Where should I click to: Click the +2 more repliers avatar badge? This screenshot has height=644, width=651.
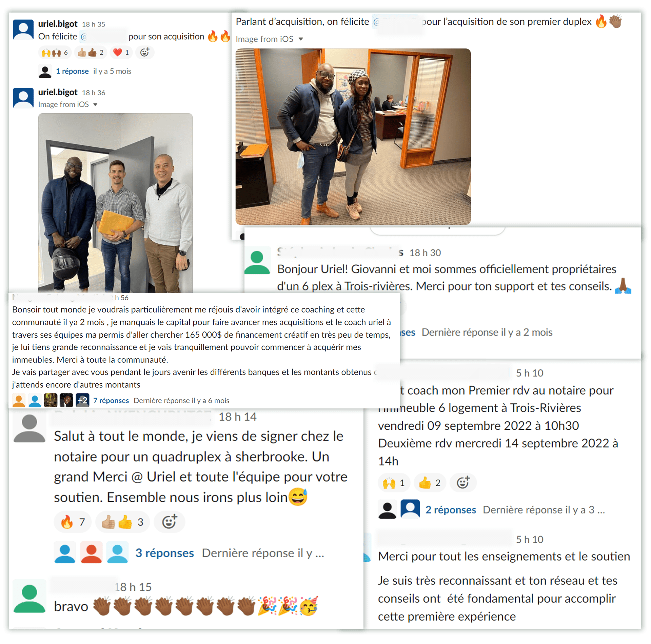82,400
